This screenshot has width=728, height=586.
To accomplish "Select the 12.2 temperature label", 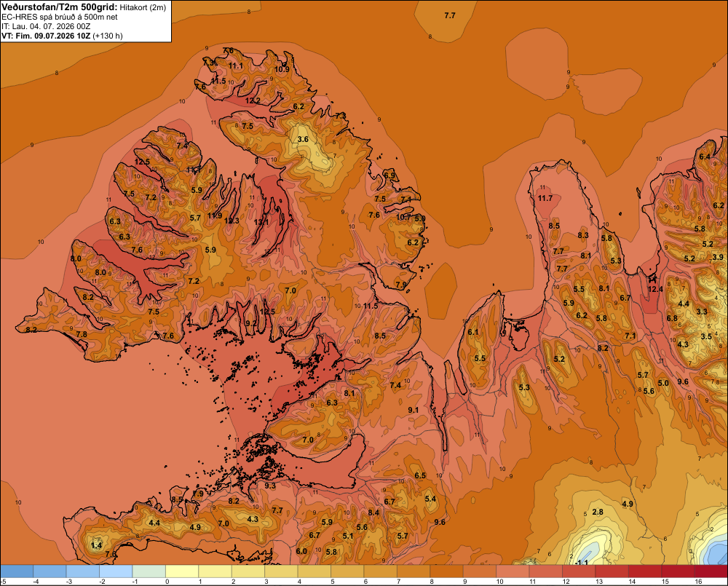I will click(253, 100).
